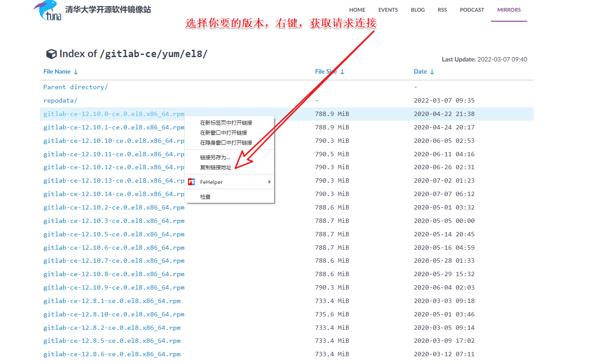600x364 pixels.
Task: Click date cell 2020-04-24 20:17
Action: 444,127
